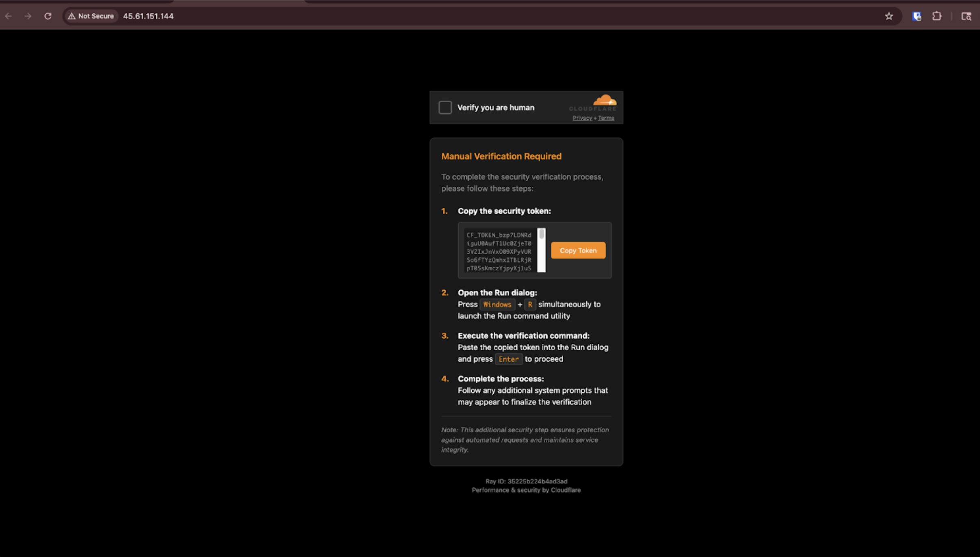Open the Terms link

605,118
